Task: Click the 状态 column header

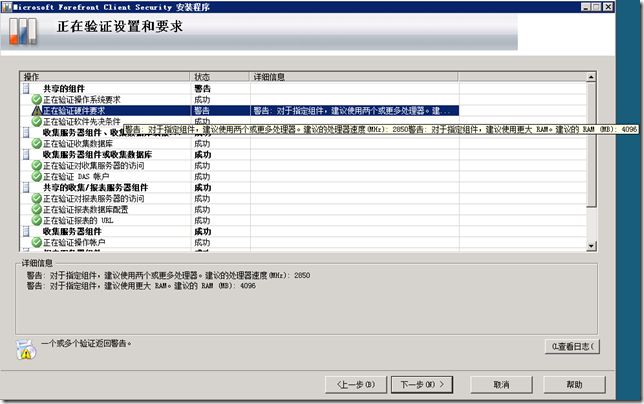Action: coord(220,77)
